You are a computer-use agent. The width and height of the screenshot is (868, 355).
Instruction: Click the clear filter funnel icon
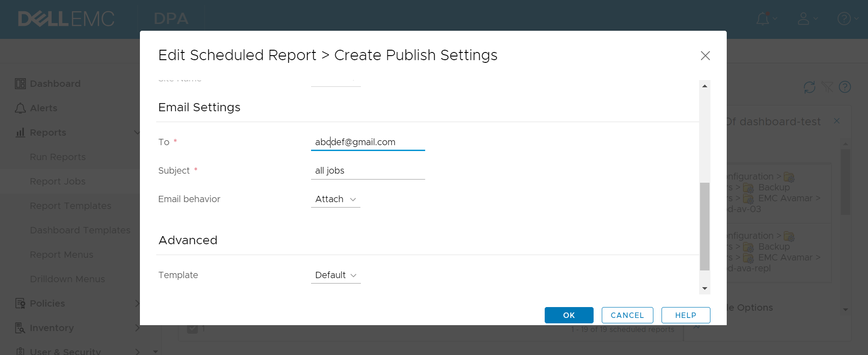coord(827,87)
